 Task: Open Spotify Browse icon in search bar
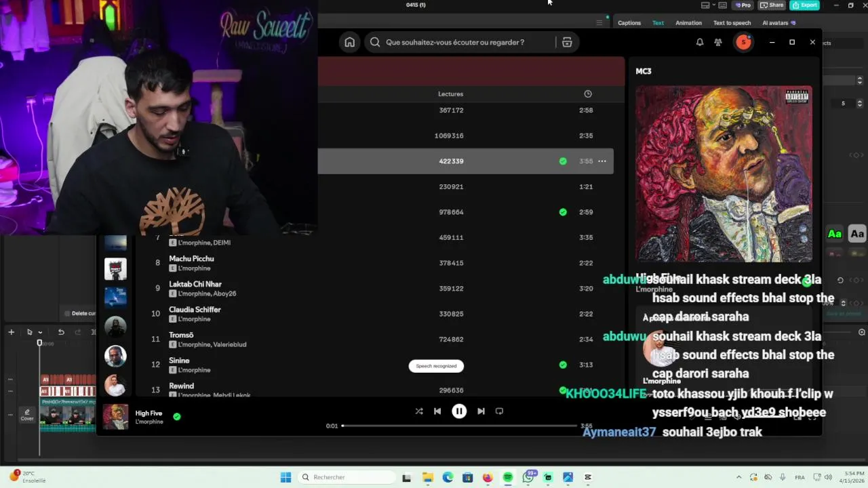point(567,42)
